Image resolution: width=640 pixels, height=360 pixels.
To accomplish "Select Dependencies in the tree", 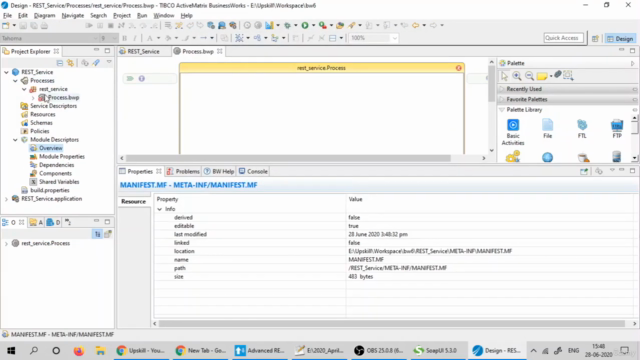I will click(56, 165).
